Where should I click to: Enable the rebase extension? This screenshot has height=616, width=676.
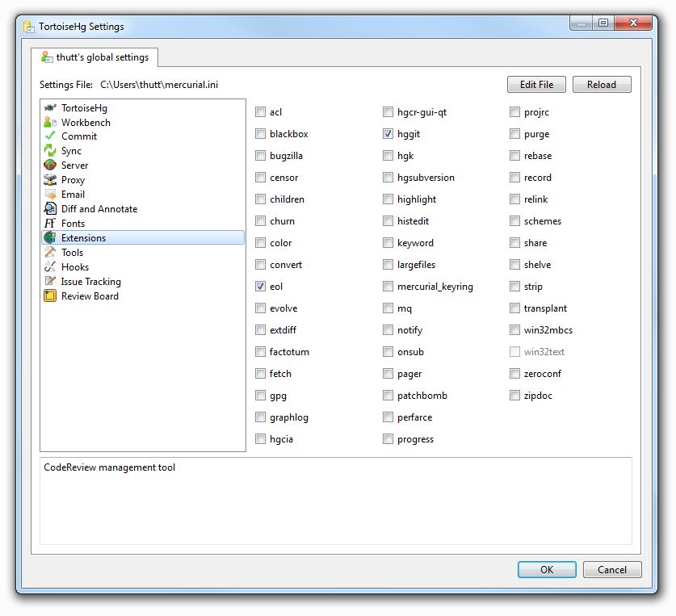(514, 155)
